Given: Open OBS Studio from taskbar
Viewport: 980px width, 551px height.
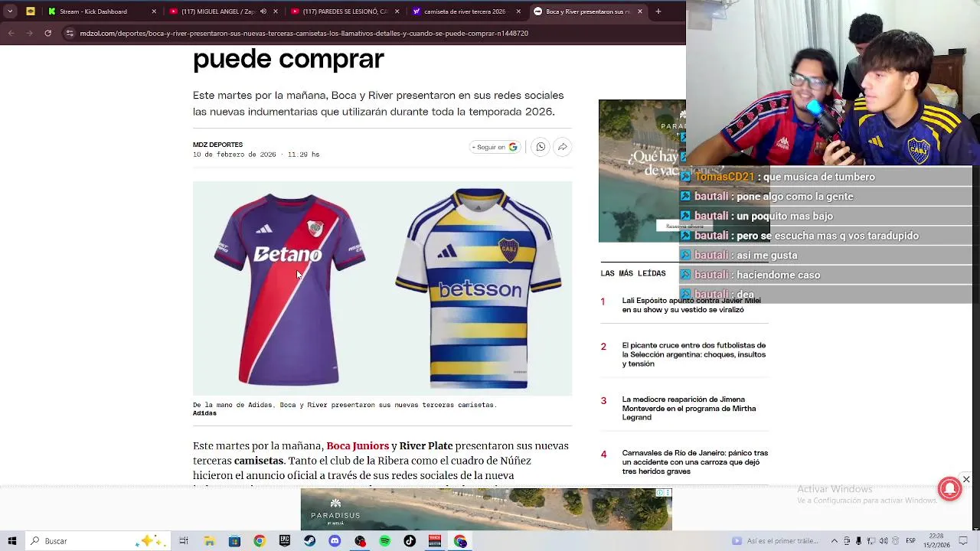Looking at the screenshot, I should (360, 541).
